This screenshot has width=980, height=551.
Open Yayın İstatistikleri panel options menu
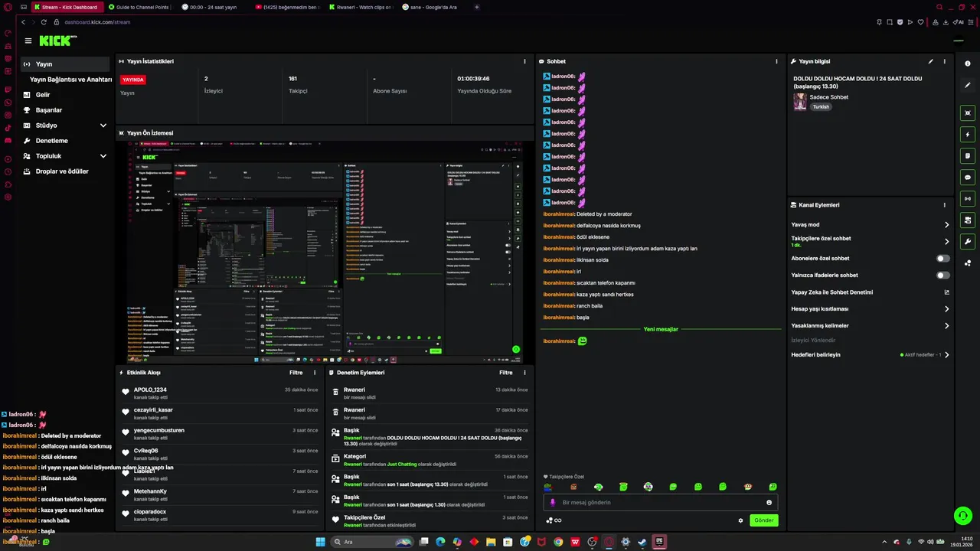(524, 61)
